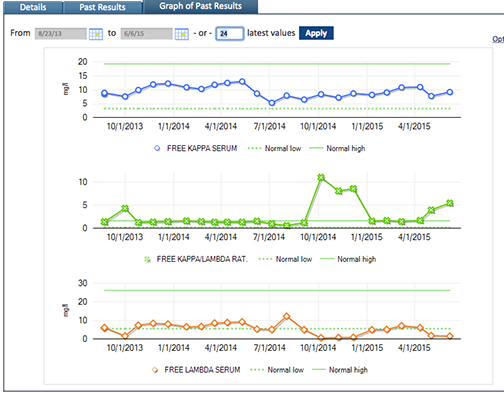
Task: Click the FREE LAMBDA SERUM legend marker
Action: (x=155, y=370)
